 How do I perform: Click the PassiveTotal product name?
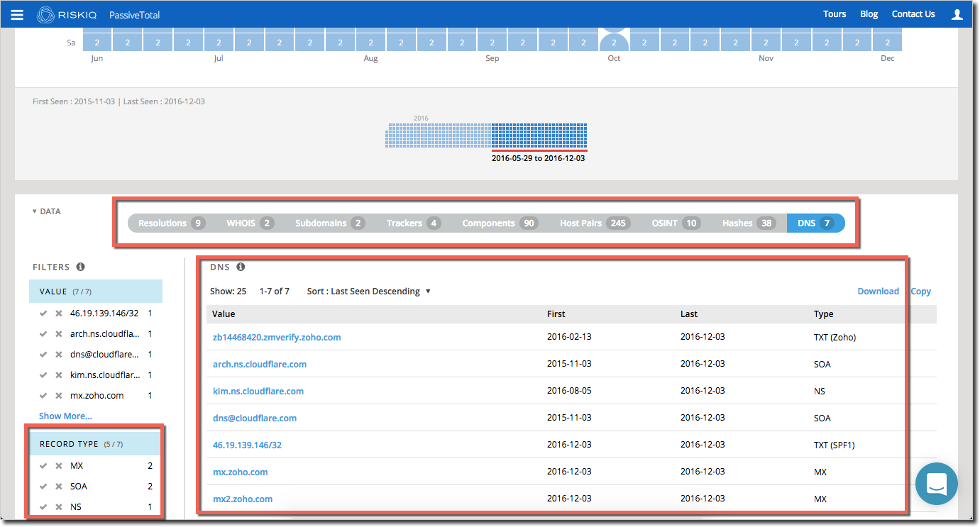coord(134,14)
